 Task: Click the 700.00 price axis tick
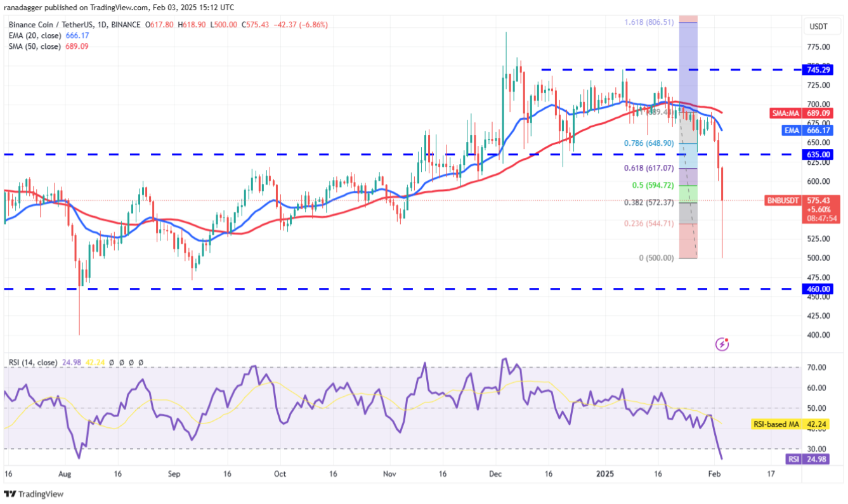(817, 104)
